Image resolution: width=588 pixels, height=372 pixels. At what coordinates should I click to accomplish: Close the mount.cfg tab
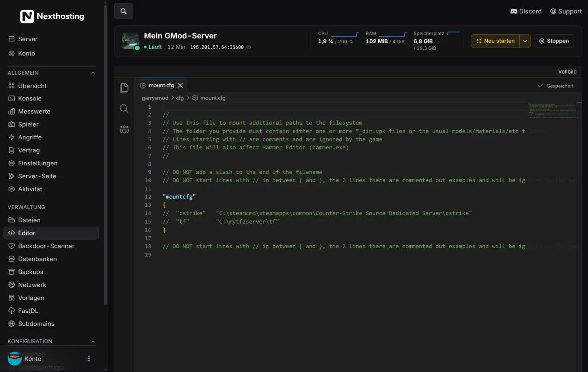pyautogui.click(x=180, y=86)
